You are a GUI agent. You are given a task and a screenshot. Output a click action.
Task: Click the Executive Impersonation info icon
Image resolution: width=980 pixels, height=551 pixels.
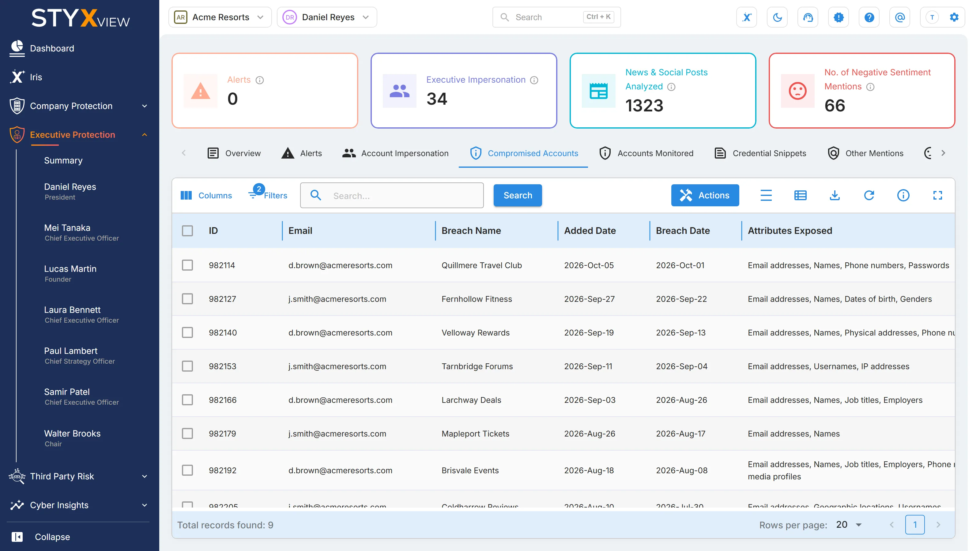pyautogui.click(x=534, y=80)
